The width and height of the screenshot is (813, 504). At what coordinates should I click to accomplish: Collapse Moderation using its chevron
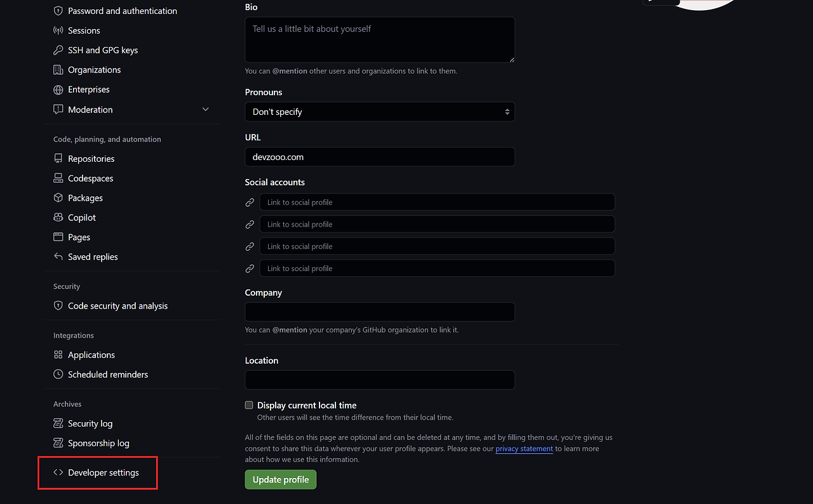205,109
